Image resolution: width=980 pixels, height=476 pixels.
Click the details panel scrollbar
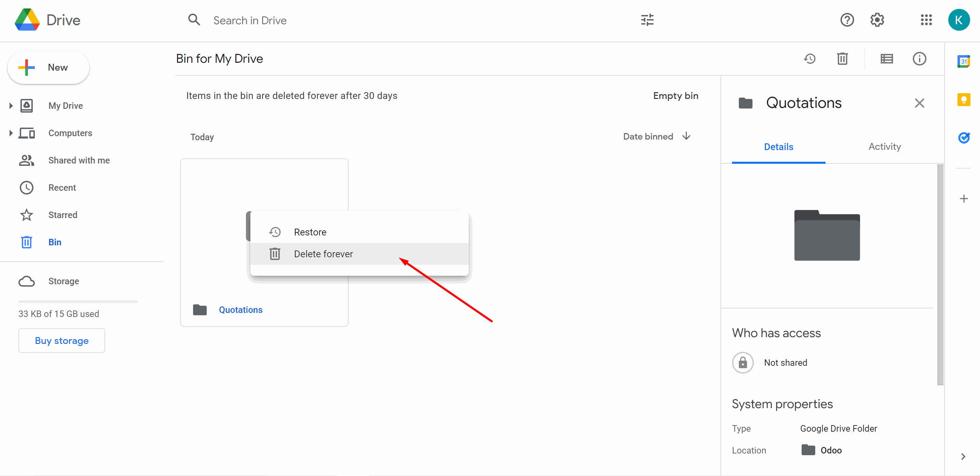click(x=940, y=274)
